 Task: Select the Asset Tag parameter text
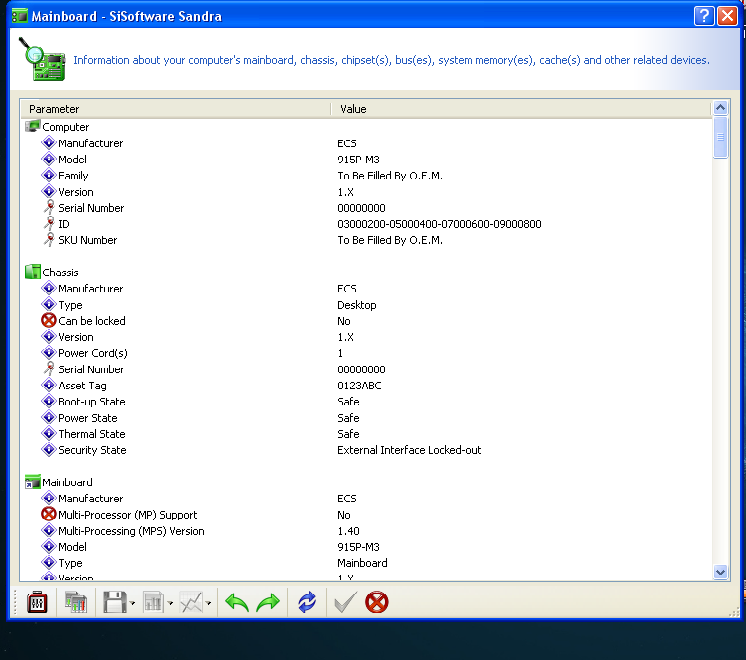(82, 385)
